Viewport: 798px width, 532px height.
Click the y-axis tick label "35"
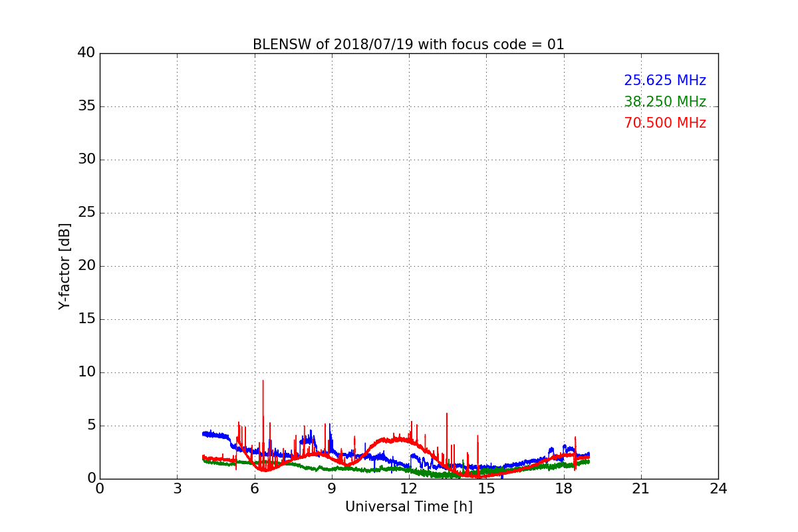[86, 106]
